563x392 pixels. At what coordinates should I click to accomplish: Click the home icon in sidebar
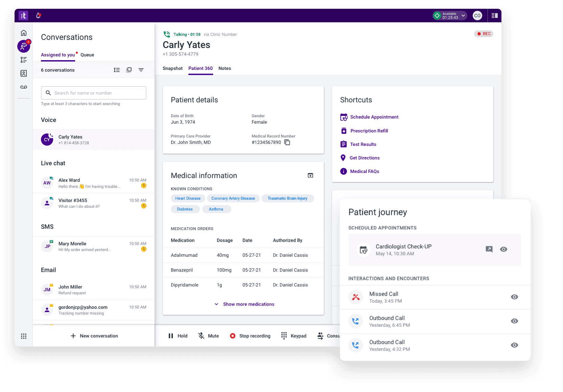pos(24,33)
